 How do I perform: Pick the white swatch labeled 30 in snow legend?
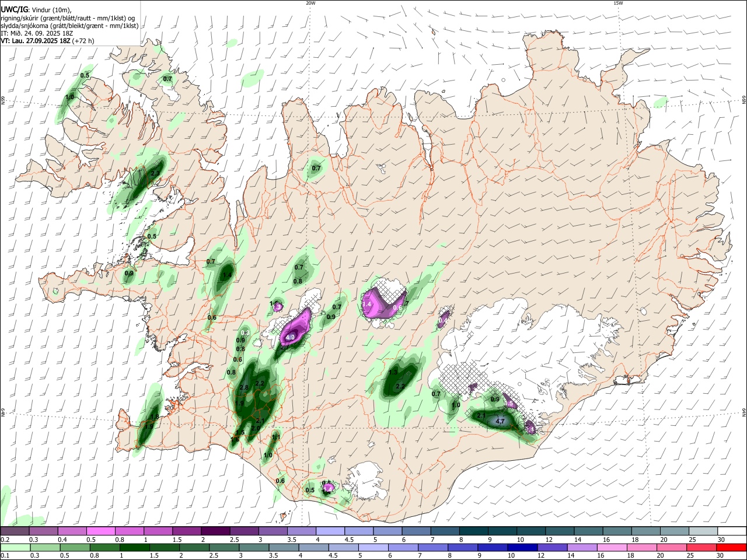pos(731,531)
